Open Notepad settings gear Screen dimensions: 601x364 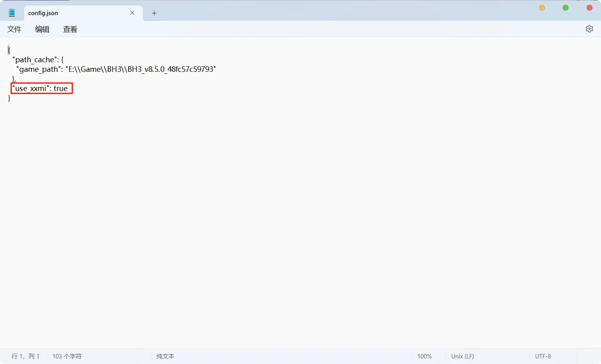589,29
